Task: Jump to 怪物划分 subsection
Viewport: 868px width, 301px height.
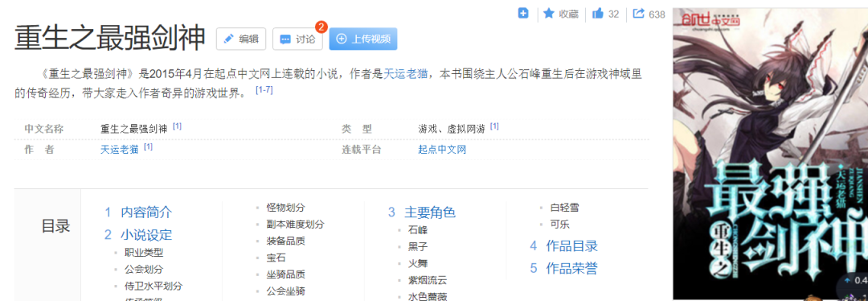Action: tap(285, 208)
